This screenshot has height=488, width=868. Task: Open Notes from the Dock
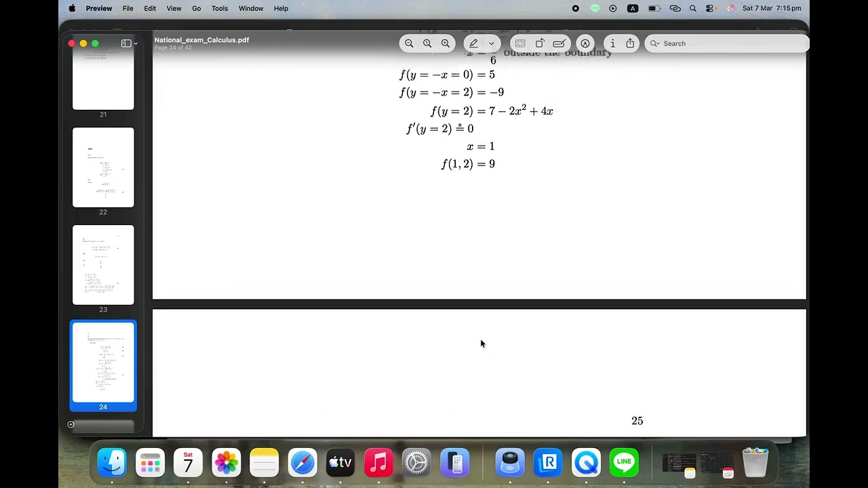click(x=264, y=463)
